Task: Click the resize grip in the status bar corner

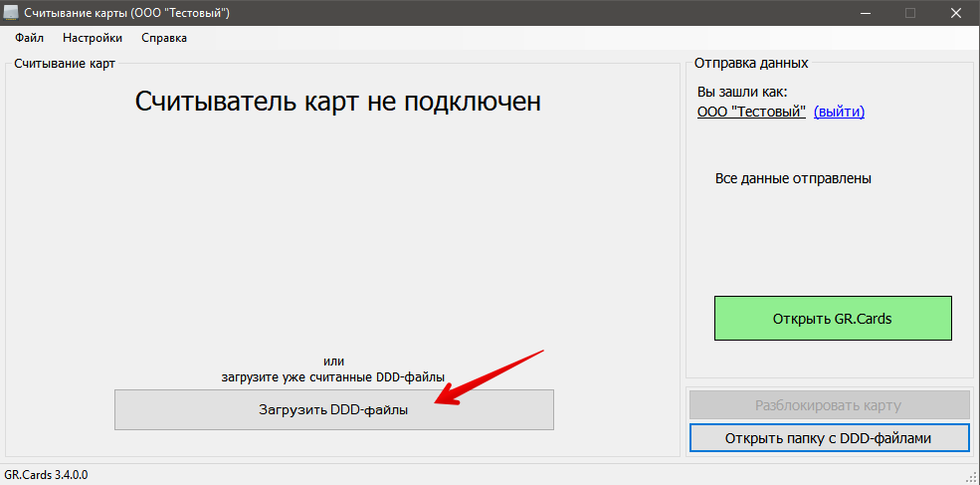Action: (971, 477)
